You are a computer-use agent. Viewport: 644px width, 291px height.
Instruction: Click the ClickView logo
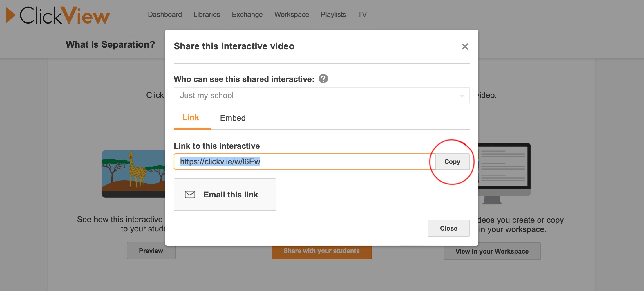(x=58, y=15)
